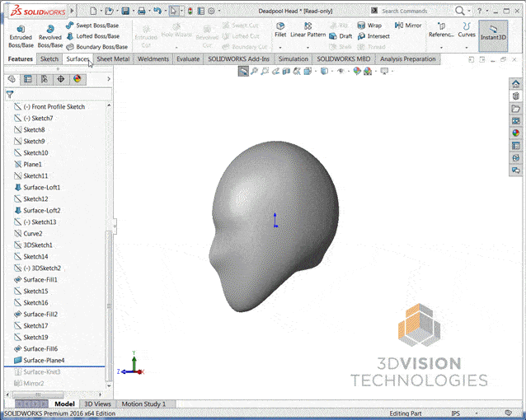Click the Save icon in title bar
Screen dimensions: 526x420
pyautogui.click(x=125, y=11)
